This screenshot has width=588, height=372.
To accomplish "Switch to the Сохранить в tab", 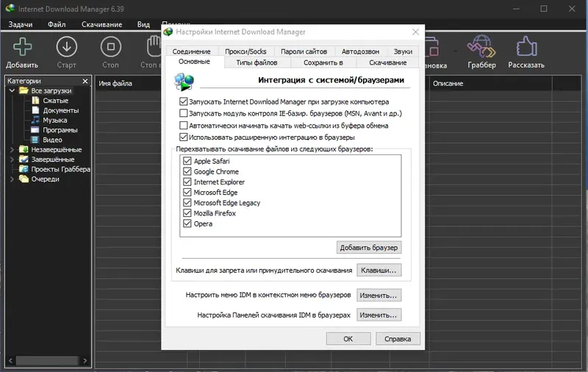I will coord(323,62).
